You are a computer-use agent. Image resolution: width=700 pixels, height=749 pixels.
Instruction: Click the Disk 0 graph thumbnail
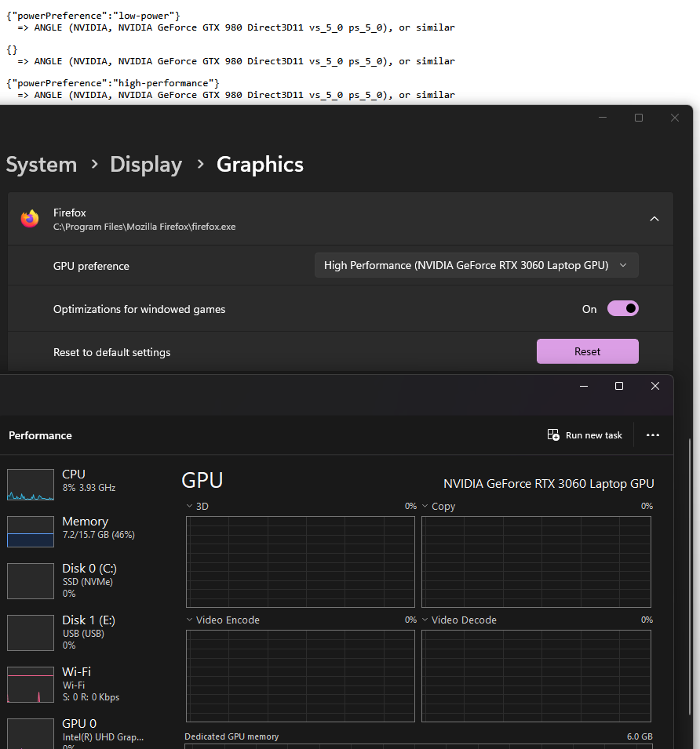coord(31,581)
